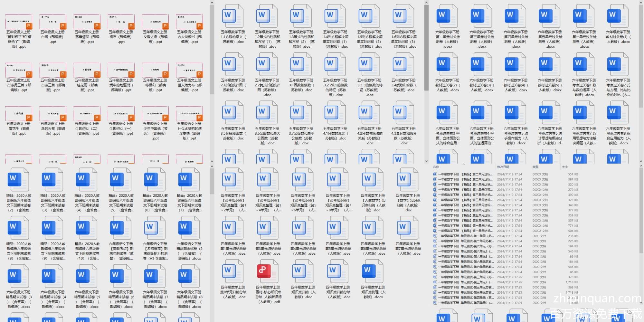Select the DOC row sized 236 KB
Image resolution: width=644 pixels, height=322 pixels.
(x=506, y=236)
